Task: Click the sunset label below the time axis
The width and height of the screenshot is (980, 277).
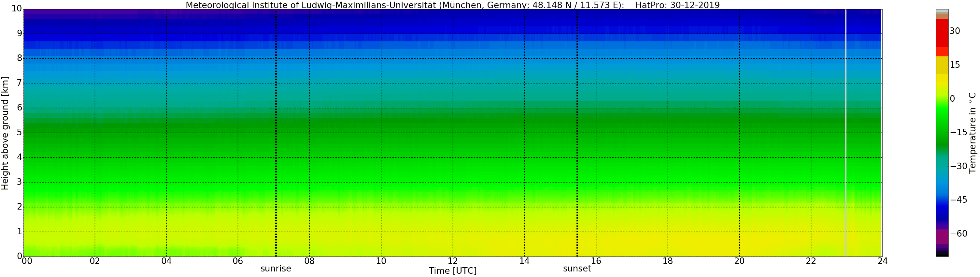Action: point(577,269)
